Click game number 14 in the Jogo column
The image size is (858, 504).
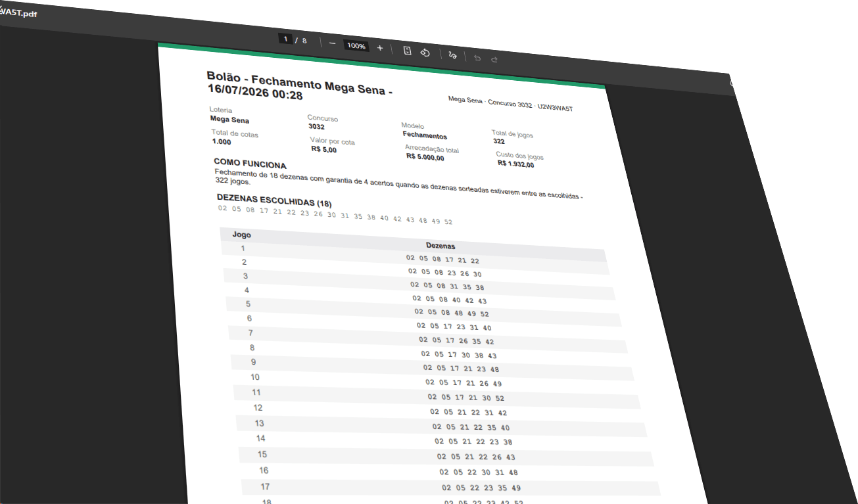[261, 438]
